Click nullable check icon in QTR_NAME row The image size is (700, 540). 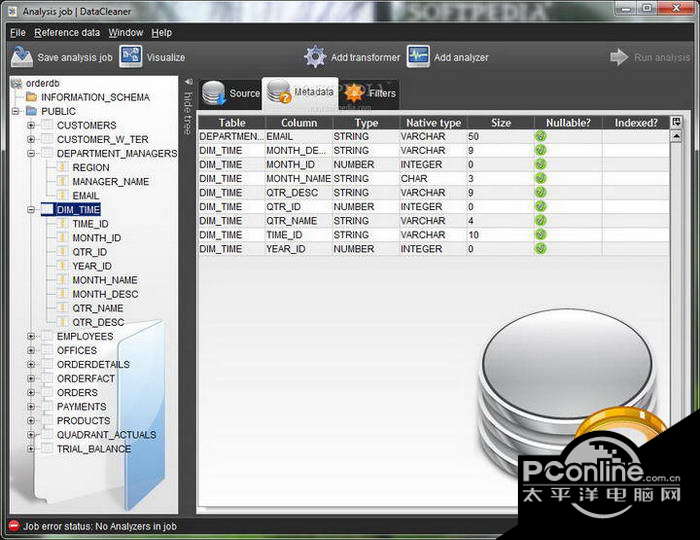pyautogui.click(x=540, y=220)
